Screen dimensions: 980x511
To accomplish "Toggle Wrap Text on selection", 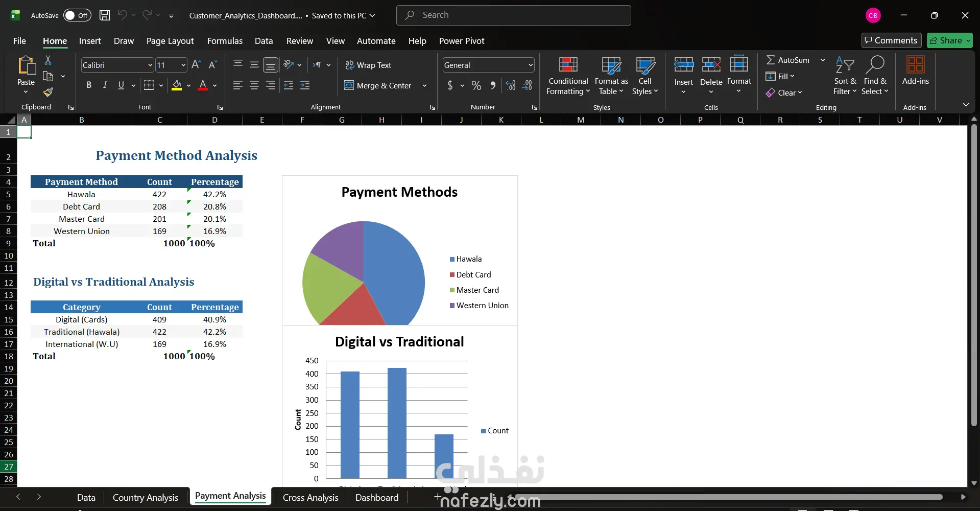I will click(x=368, y=65).
